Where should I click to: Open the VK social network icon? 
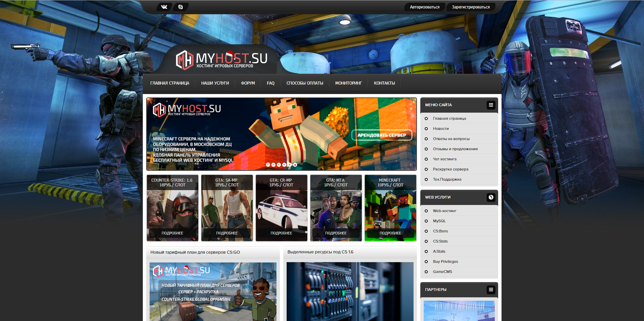[164, 7]
